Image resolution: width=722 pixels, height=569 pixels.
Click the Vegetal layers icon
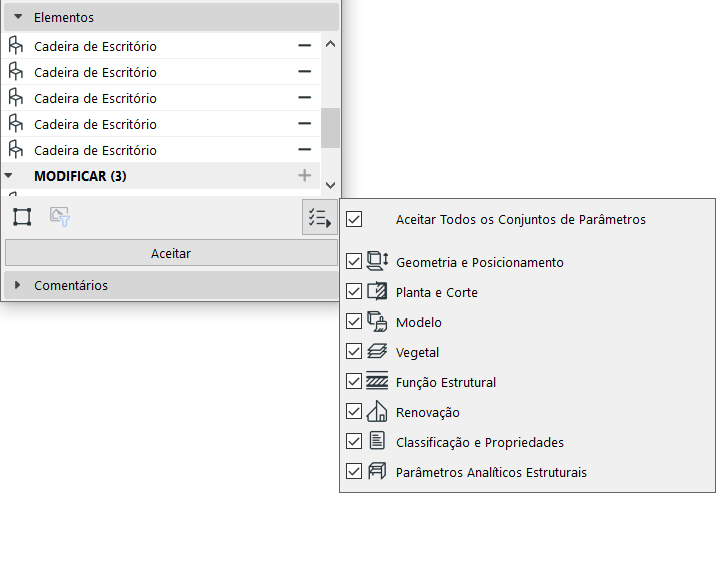tap(377, 352)
